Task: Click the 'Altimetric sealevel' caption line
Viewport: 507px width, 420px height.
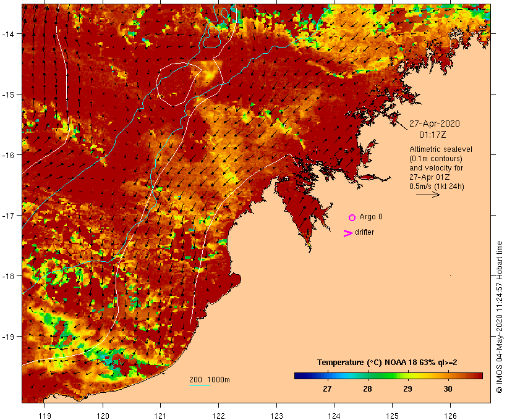Action: pos(441,149)
